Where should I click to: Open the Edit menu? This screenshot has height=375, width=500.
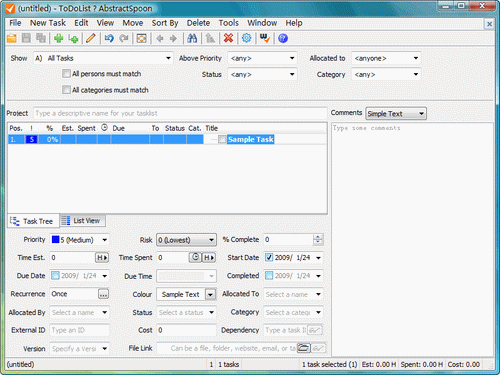[x=81, y=23]
